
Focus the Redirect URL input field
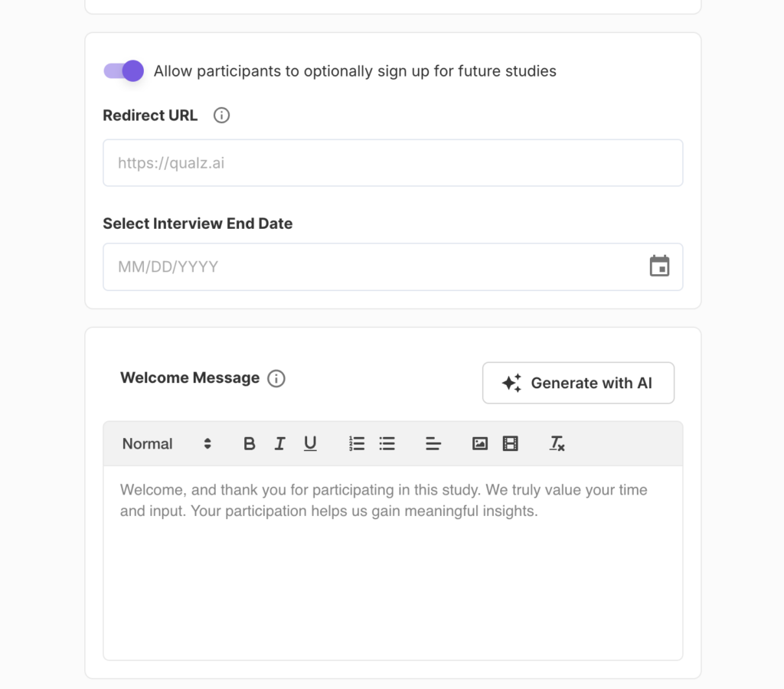tap(392, 163)
